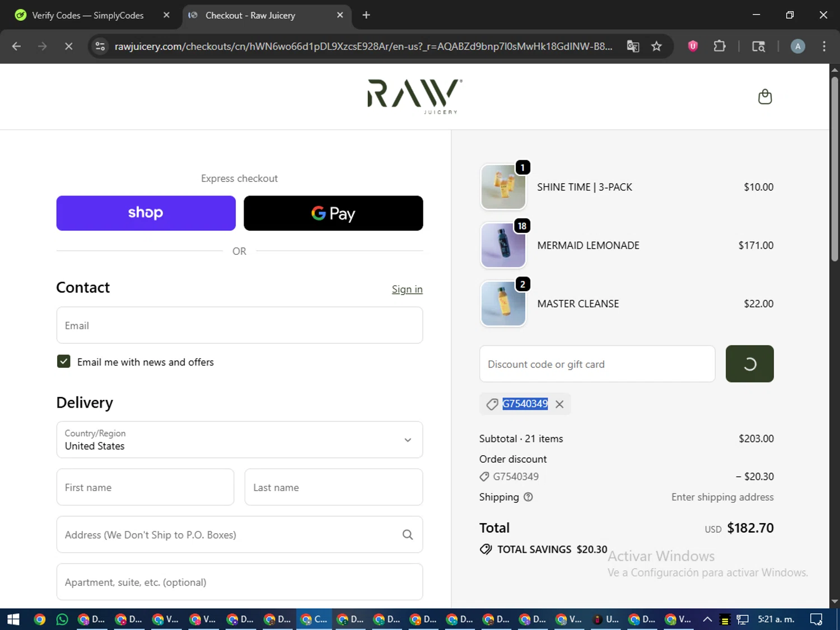Image resolution: width=840 pixels, height=630 pixels.
Task: Click the MERMAID LEMONADE product thumbnail
Action: (x=503, y=245)
